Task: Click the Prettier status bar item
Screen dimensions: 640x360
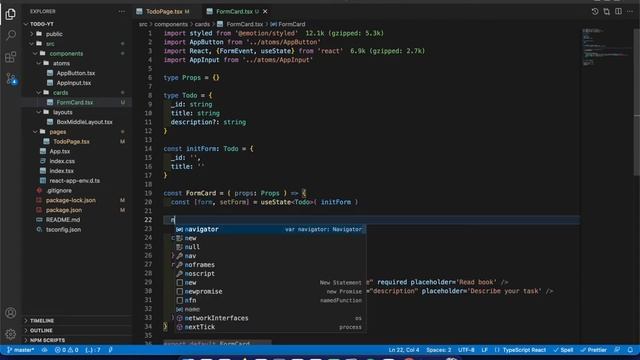Action: 593,350
